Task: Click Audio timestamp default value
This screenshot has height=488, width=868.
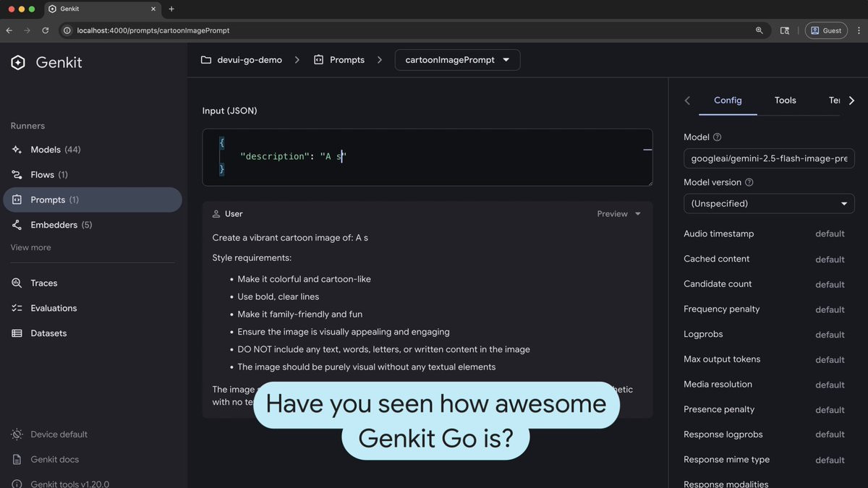Action: pos(830,234)
